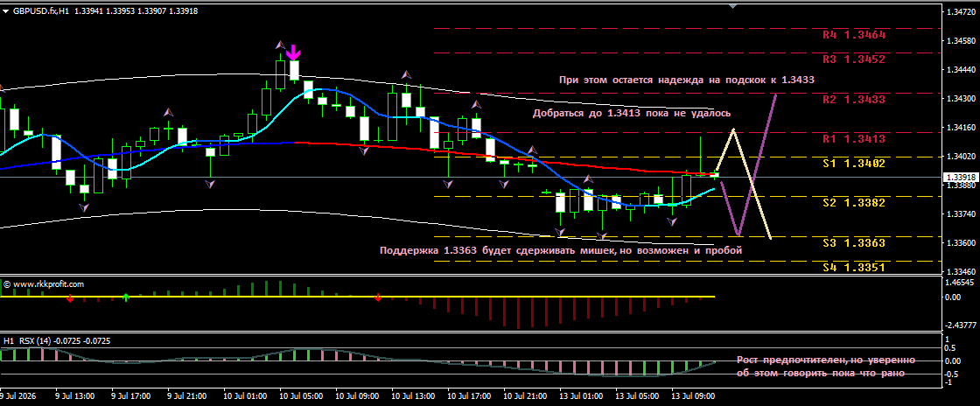Select the S3 1.3363 level label

[854, 243]
